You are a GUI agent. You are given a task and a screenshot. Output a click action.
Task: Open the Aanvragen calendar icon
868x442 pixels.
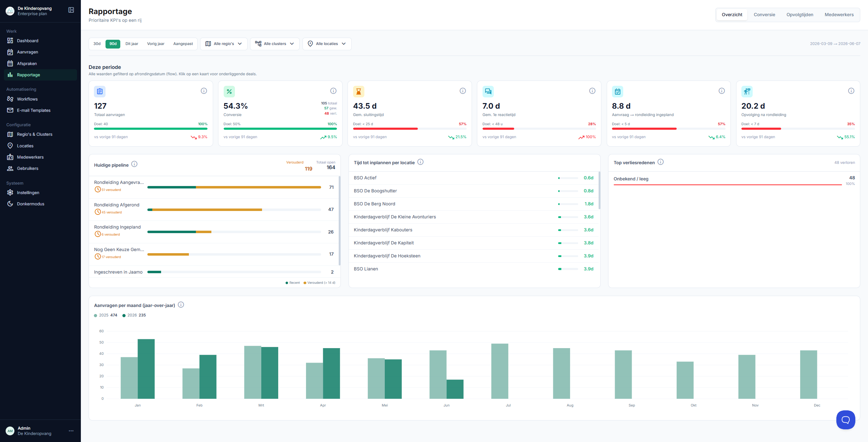(10, 52)
